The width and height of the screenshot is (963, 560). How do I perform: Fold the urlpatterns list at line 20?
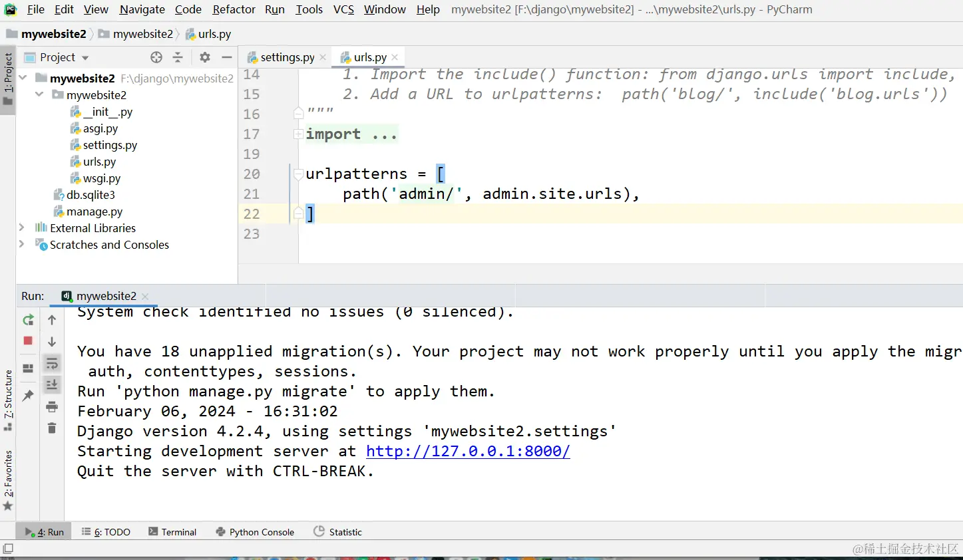tap(298, 174)
